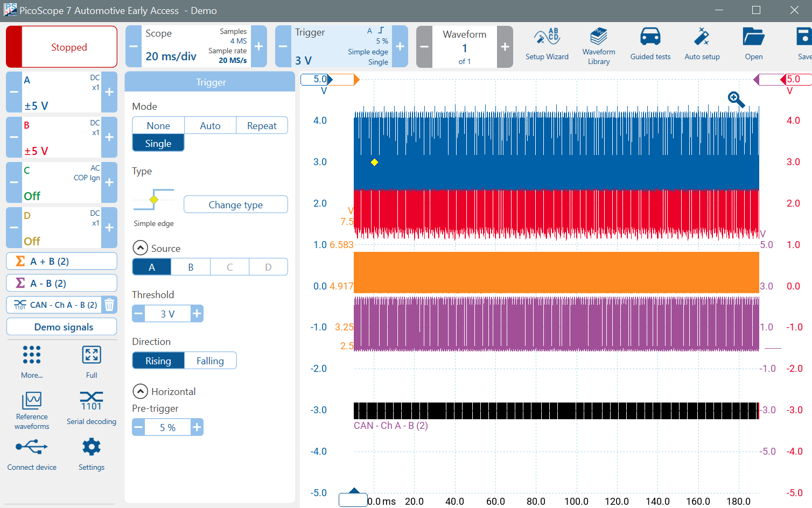
Task: Click the zoom magnifier on the graph
Action: (736, 100)
